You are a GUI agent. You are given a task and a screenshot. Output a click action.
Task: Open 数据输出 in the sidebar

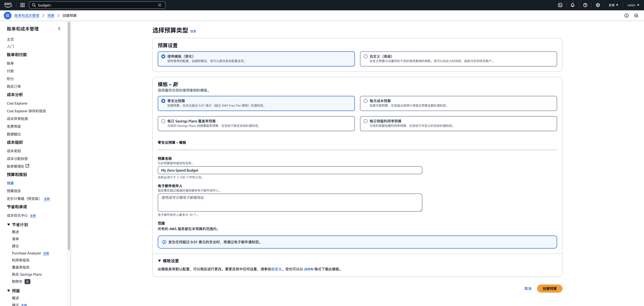(x=14, y=134)
